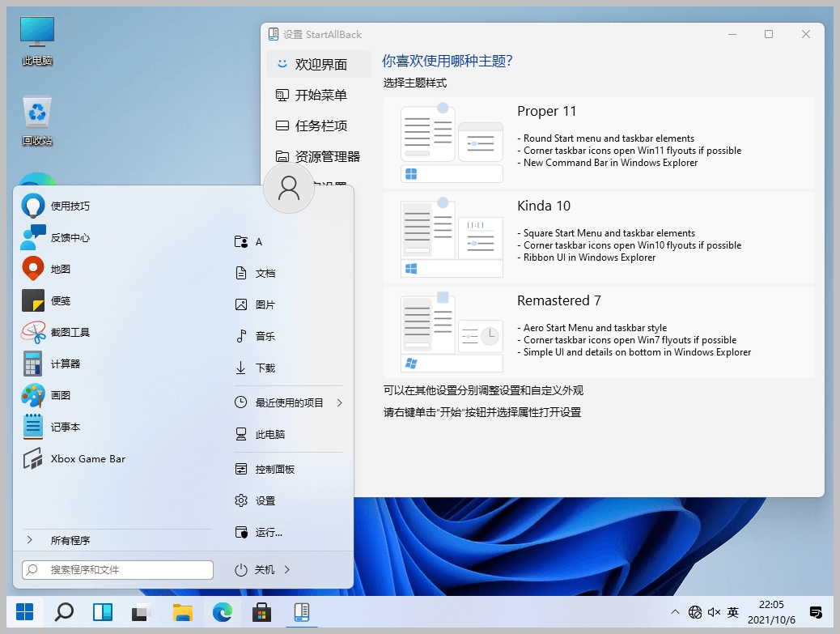Launch 截图工具 Snipping Tool
This screenshot has height=634, width=840.
tap(57, 332)
